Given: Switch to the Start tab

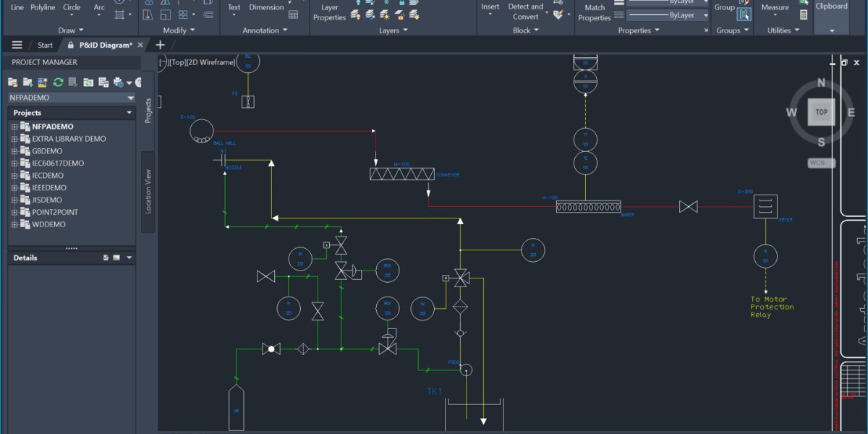Looking at the screenshot, I should pos(45,45).
